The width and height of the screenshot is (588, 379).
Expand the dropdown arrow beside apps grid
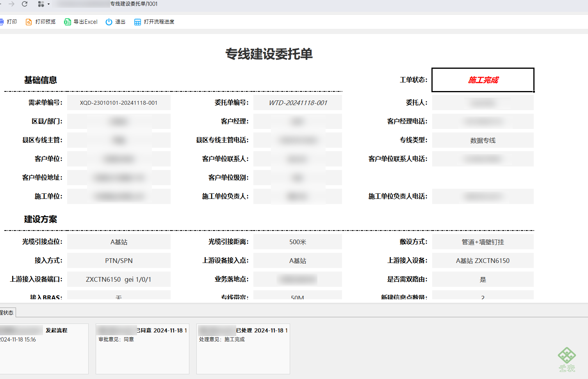click(48, 4)
